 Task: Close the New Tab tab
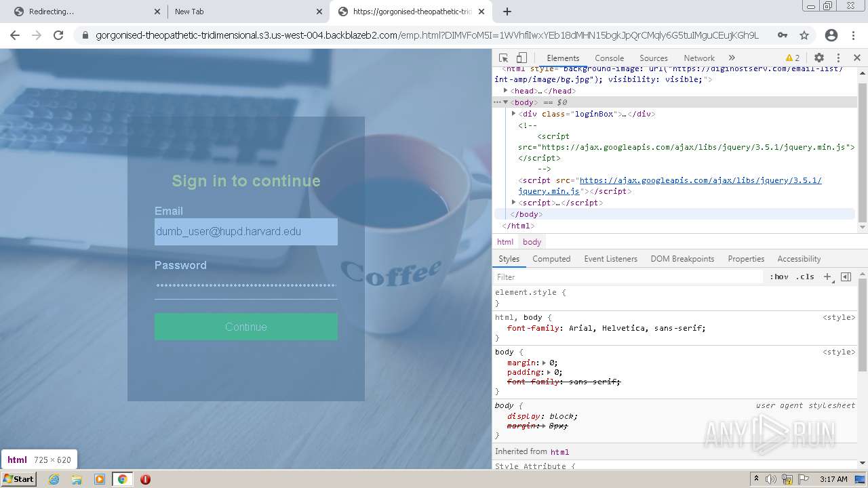click(319, 12)
